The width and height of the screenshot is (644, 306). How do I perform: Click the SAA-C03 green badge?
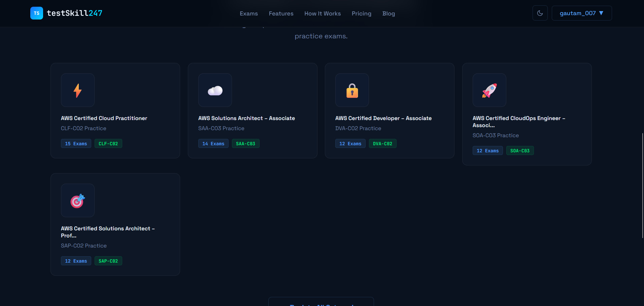[245, 143]
